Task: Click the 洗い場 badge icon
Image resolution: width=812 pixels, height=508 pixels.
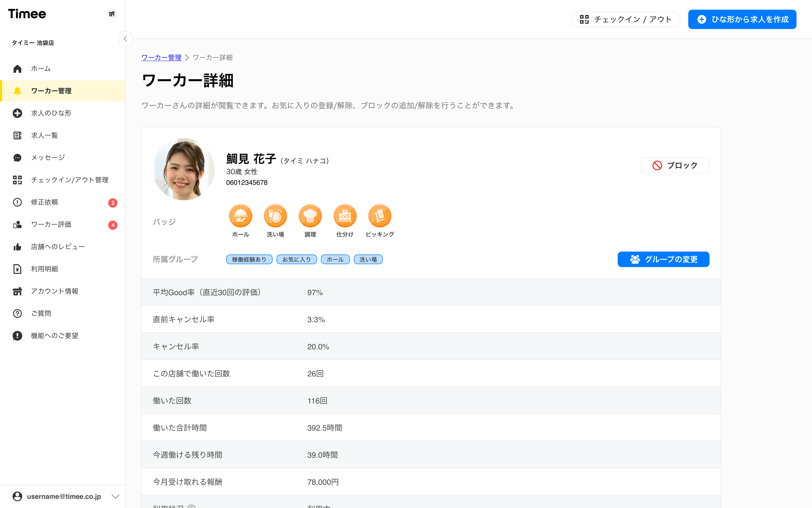Action: point(275,216)
